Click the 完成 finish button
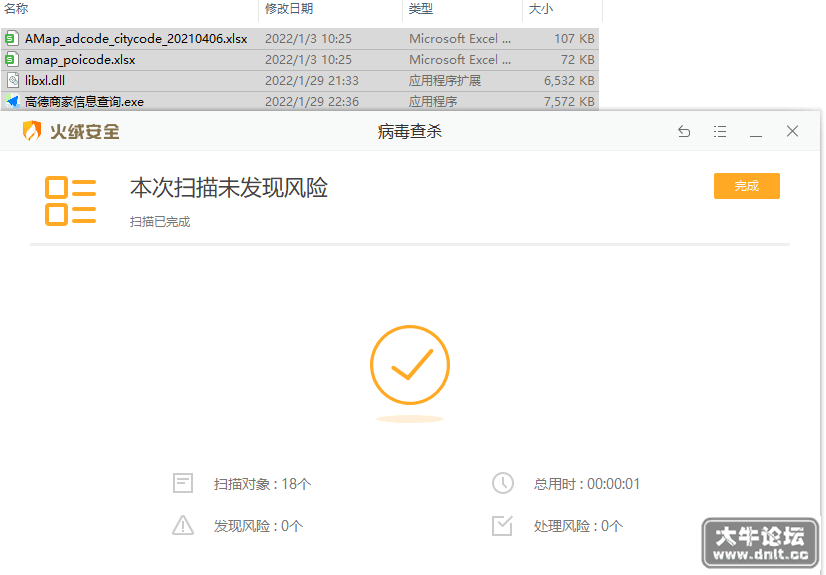Screen dimensions: 826x575 [746, 186]
